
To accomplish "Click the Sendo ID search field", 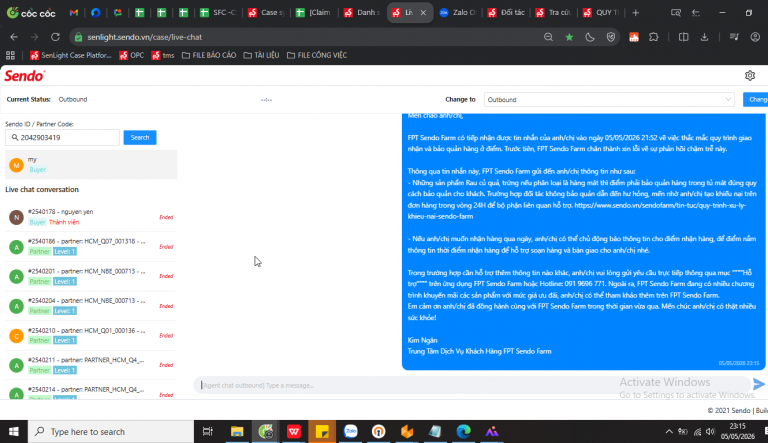I will (62, 138).
